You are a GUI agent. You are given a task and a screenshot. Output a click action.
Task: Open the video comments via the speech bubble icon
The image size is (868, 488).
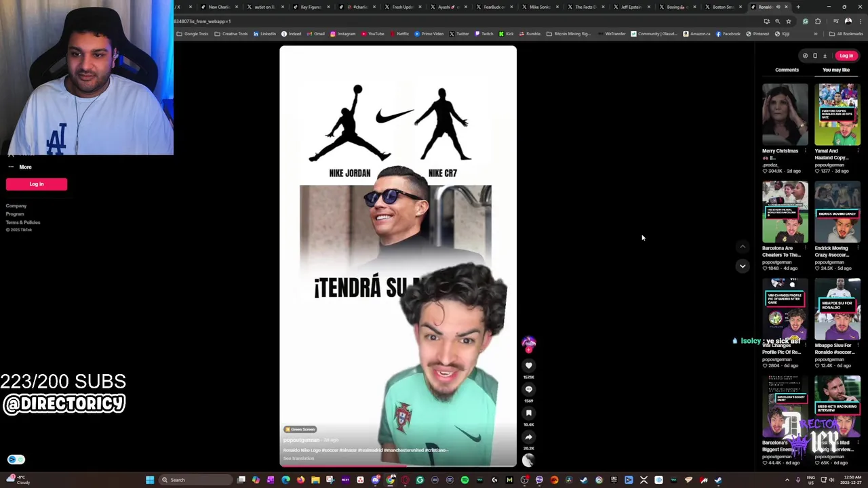pyautogui.click(x=529, y=389)
